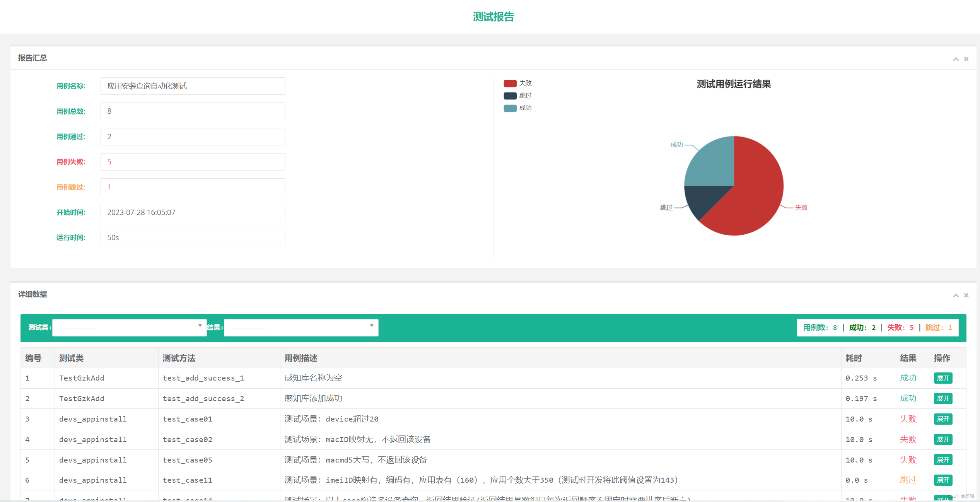Expand details for test_add_success_2 row
Screen dimensions: 980x502
[943, 399]
